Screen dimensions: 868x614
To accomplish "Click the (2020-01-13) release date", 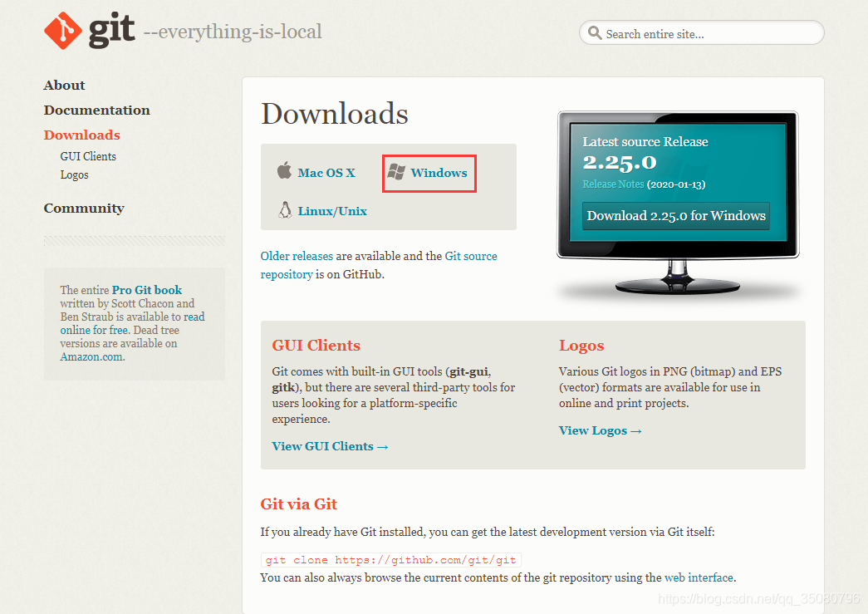I will pos(676,184).
